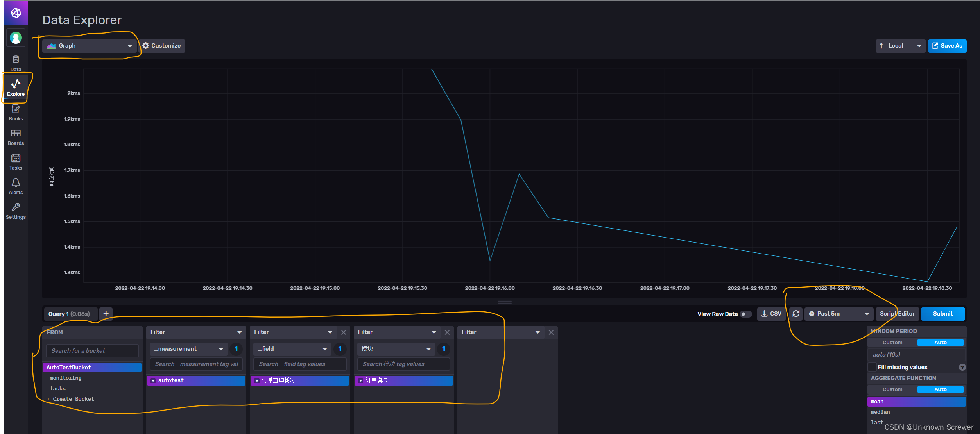980x434 pixels.
Task: Open Settings wrench icon in sidebar
Action: tap(16, 211)
